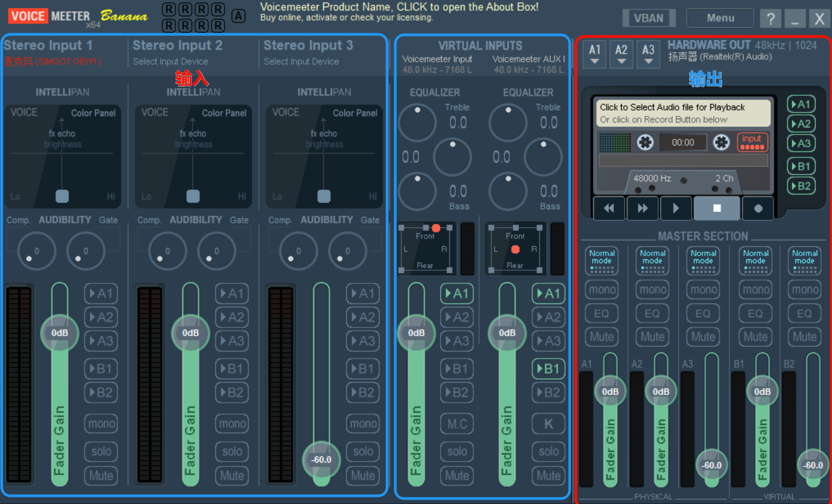Screen dimensions: 832x504
Task: Click the cassette Fast Forward button
Action: pyautogui.click(x=642, y=208)
